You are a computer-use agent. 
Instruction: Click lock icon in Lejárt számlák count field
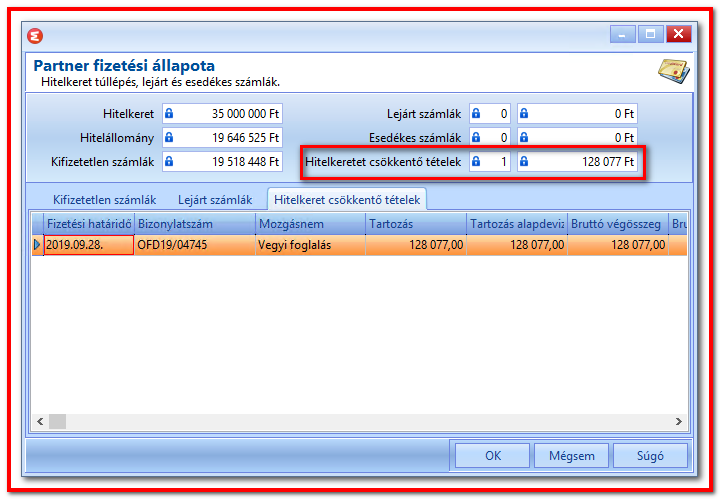click(x=476, y=113)
